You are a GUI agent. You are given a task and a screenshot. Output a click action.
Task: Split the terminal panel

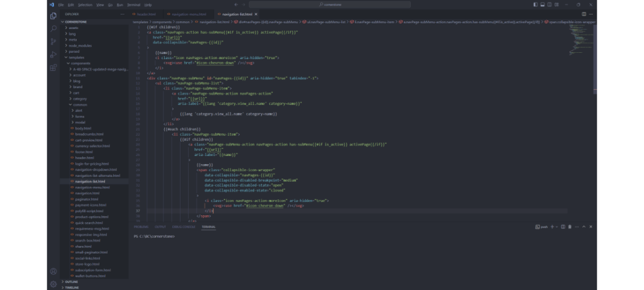(x=563, y=226)
